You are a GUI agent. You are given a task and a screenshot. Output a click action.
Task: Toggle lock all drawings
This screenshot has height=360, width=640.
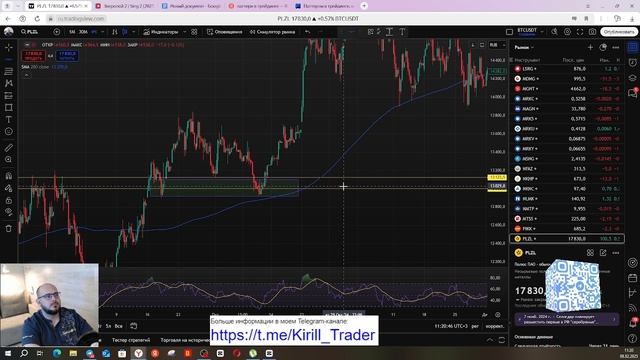coord(9,200)
